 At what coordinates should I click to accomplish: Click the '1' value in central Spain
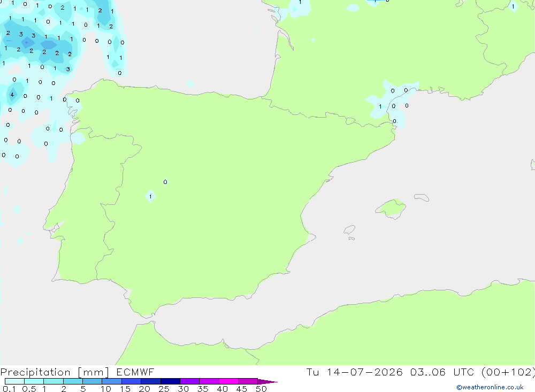150,196
